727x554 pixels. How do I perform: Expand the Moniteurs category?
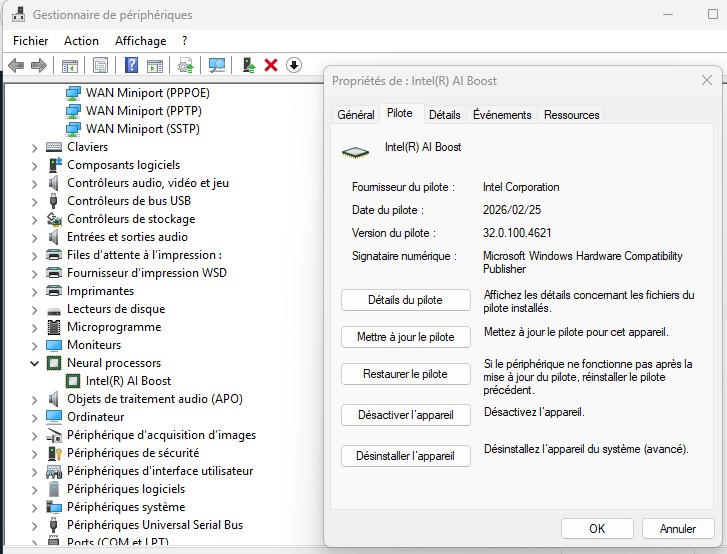pyautogui.click(x=34, y=345)
